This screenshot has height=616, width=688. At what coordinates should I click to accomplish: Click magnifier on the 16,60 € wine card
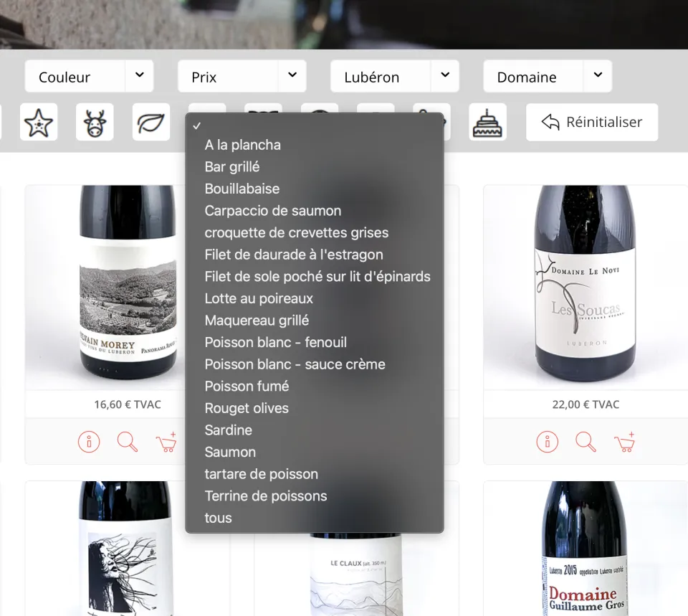pos(128,442)
